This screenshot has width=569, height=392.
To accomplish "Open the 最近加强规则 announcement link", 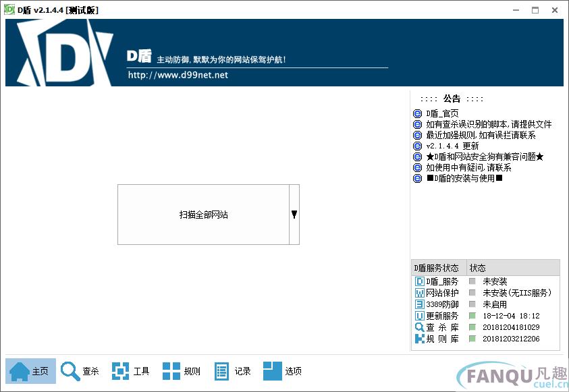I will (x=481, y=135).
